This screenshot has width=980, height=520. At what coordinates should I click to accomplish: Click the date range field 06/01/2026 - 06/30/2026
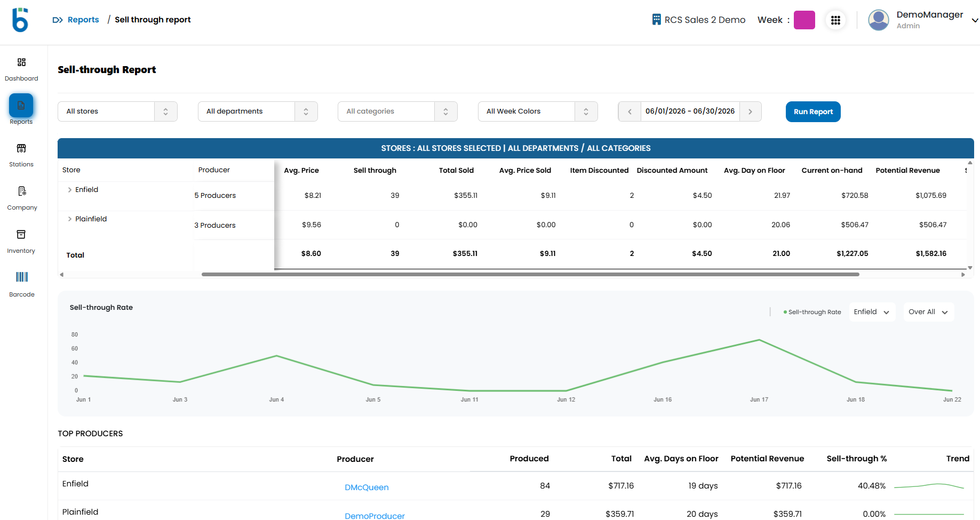[x=690, y=111]
